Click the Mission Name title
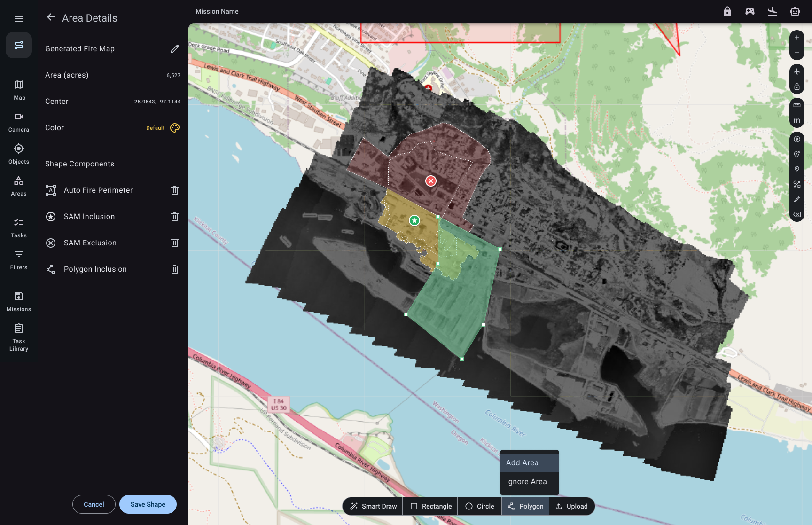This screenshot has width=812, height=525. click(x=217, y=11)
